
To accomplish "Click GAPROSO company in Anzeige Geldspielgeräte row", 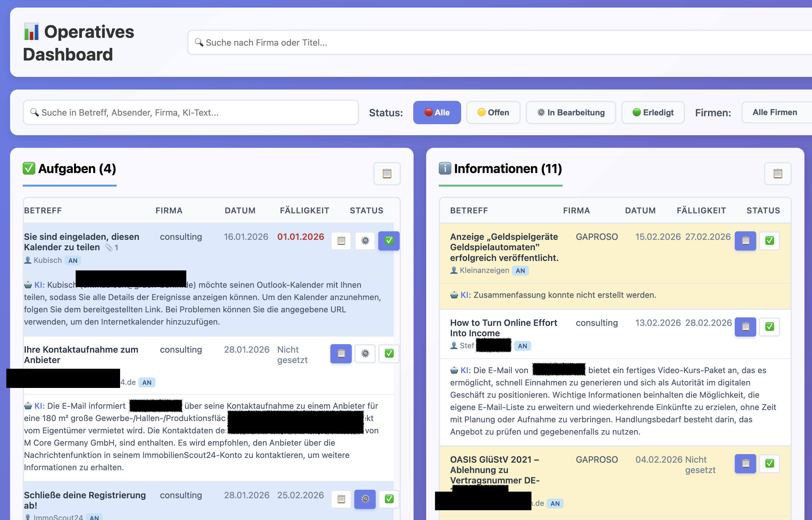I will [597, 237].
